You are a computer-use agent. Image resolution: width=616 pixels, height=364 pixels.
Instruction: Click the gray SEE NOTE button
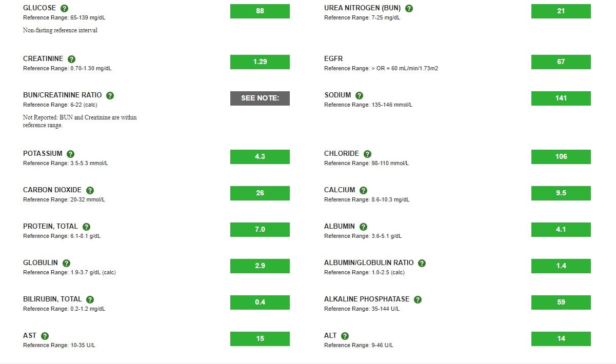[260, 98]
